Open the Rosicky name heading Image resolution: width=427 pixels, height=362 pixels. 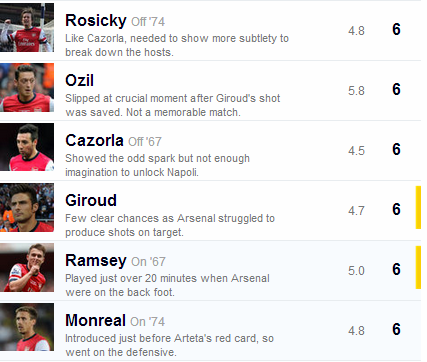click(96, 21)
